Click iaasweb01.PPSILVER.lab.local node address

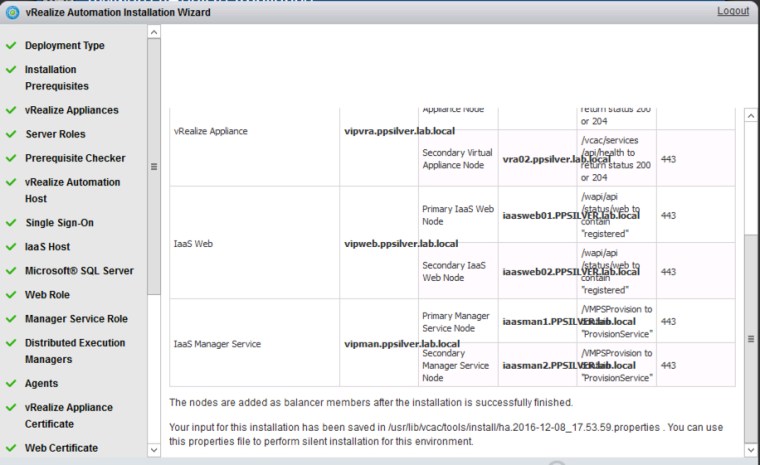571,216
